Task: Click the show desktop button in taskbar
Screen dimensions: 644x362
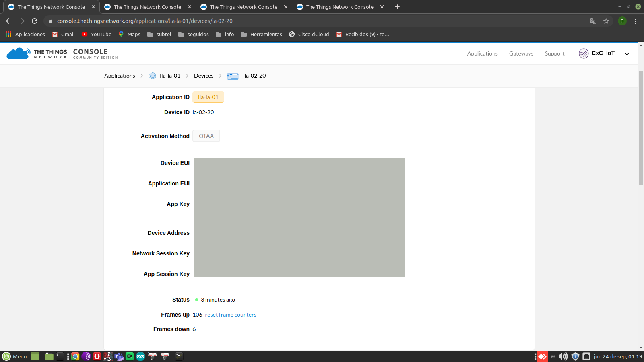Action: (35, 356)
